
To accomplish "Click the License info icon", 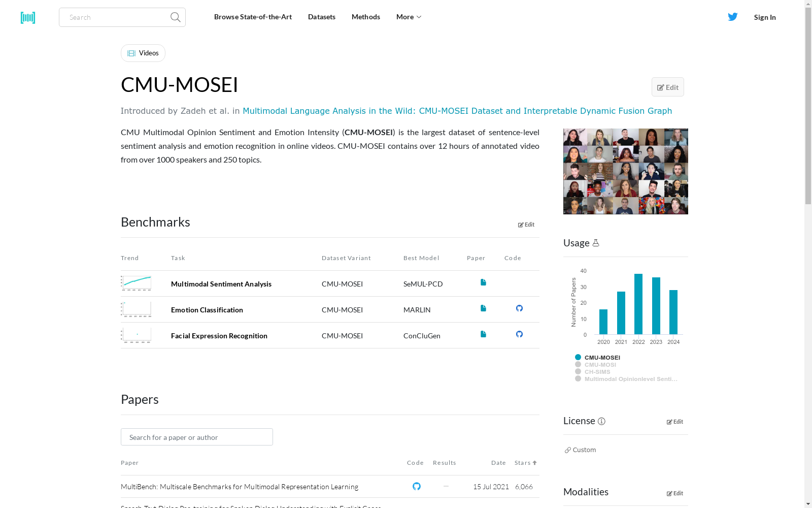I will tap(601, 421).
